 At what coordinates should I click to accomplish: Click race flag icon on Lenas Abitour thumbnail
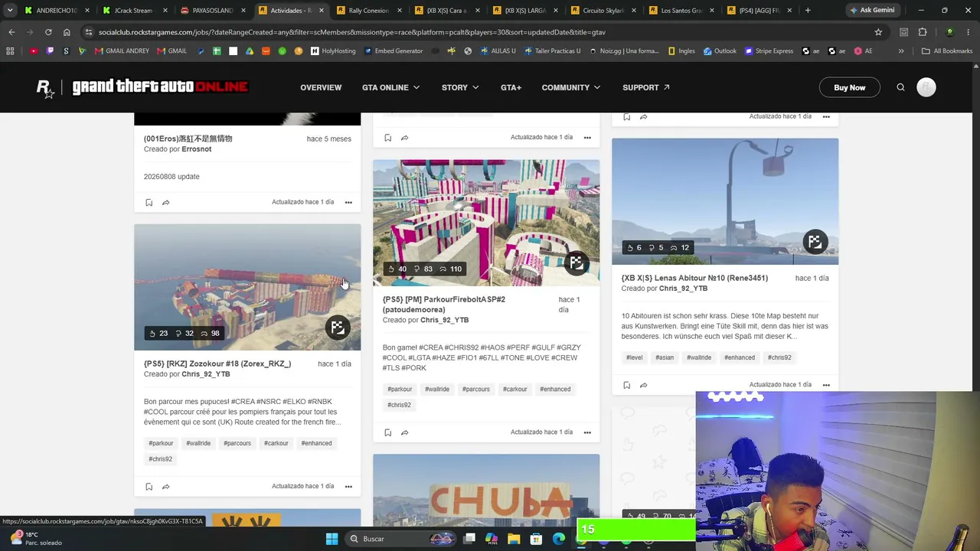[x=815, y=242]
